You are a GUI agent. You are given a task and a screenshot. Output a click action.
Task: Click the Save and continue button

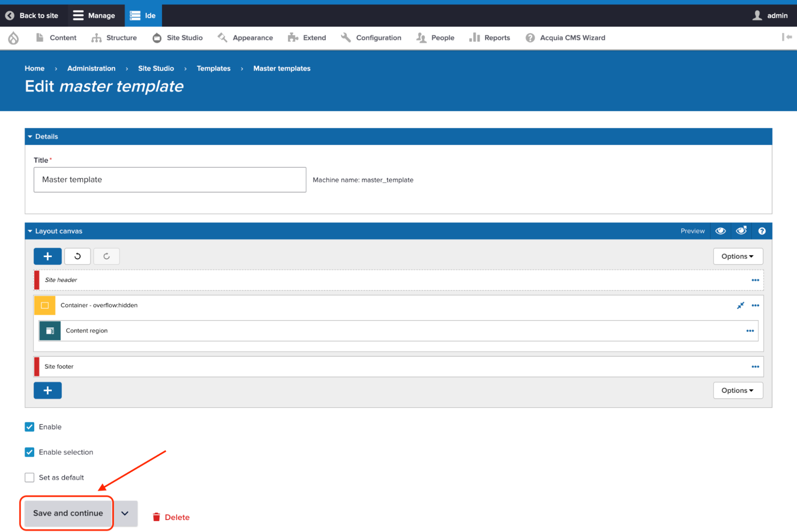(68, 513)
